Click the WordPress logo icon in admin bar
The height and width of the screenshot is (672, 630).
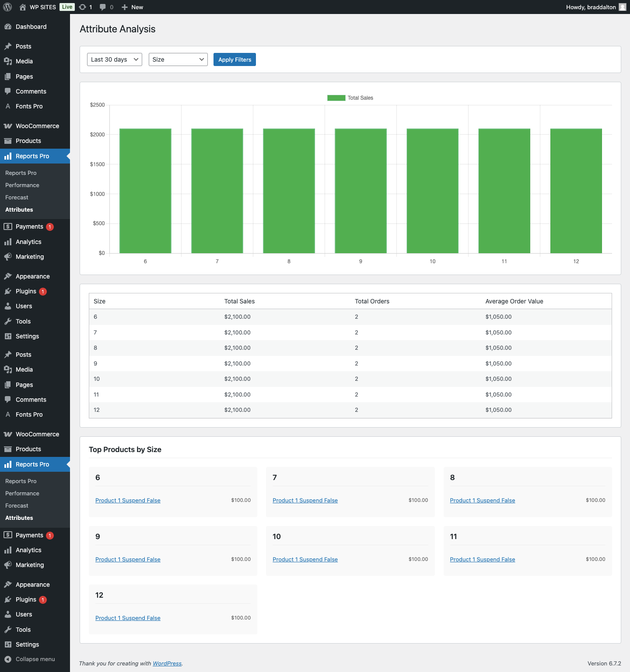7,7
